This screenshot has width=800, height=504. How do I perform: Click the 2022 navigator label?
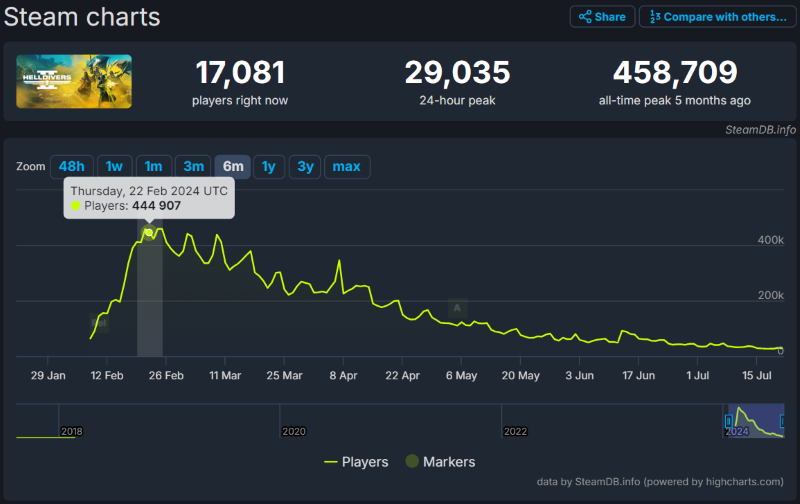(515, 432)
